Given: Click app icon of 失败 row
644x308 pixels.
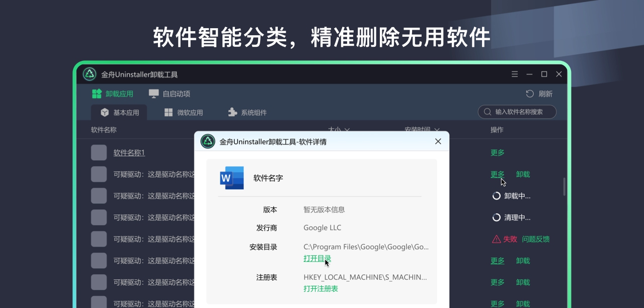Looking at the screenshot, I should click(99, 239).
